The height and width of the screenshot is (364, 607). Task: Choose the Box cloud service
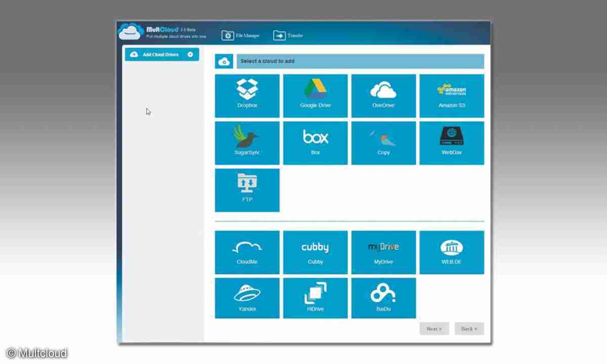coord(315,143)
